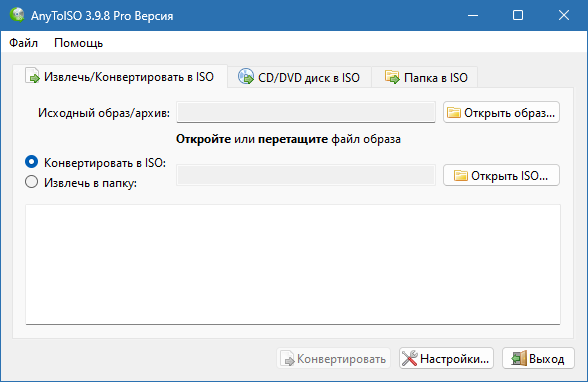
Task: Close the AnyToISO window
Action: pos(564,15)
